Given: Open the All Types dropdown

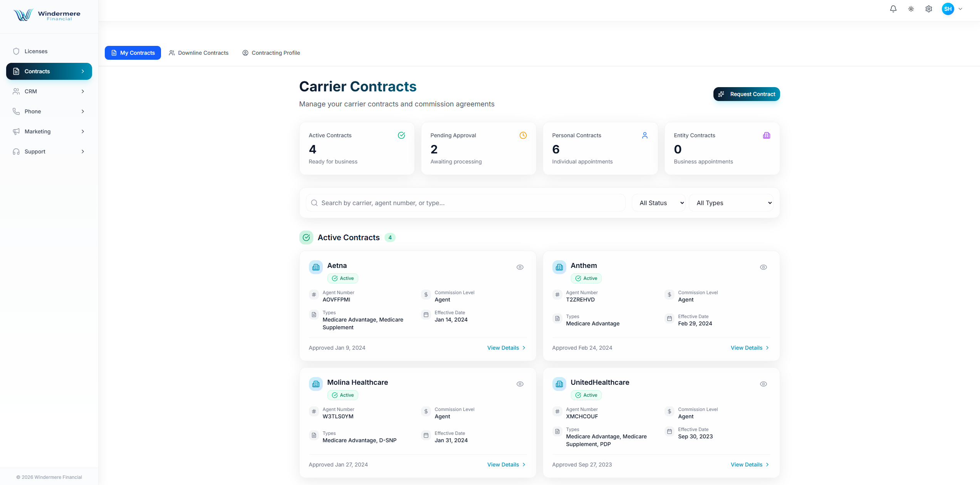Looking at the screenshot, I should pos(731,203).
